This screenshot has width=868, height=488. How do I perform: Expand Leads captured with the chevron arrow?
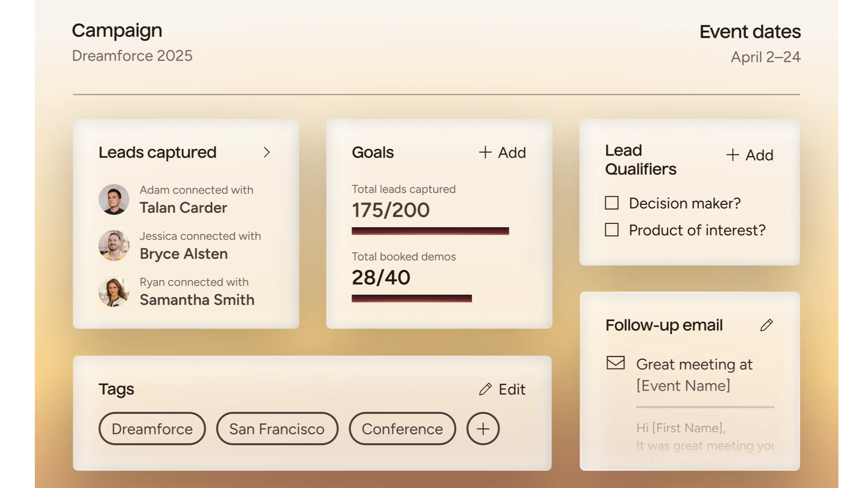(267, 153)
